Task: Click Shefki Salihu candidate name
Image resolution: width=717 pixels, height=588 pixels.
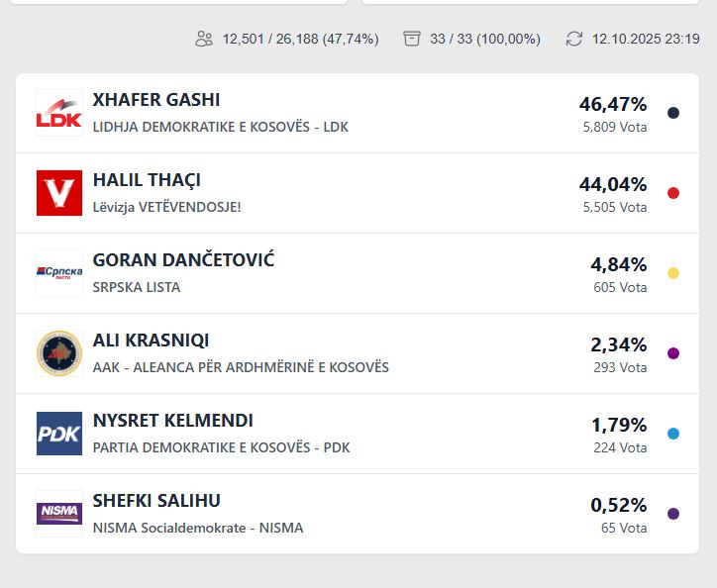Action: (x=156, y=501)
